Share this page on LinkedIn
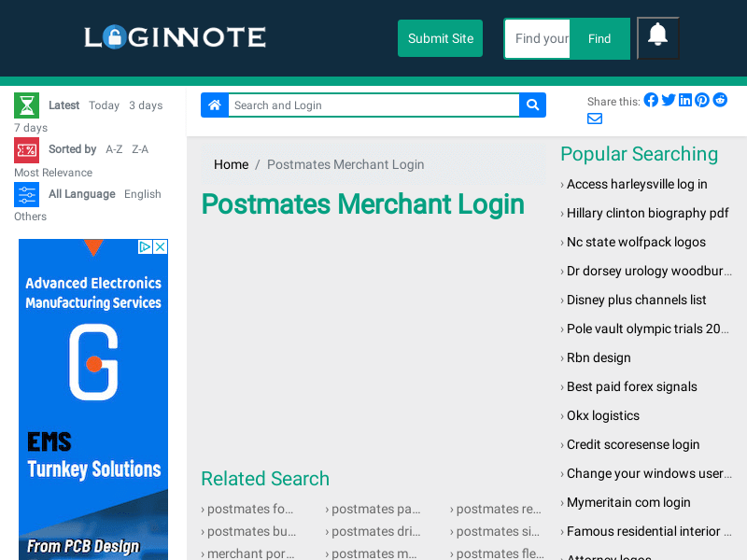The width and height of the screenshot is (747, 560). click(685, 100)
